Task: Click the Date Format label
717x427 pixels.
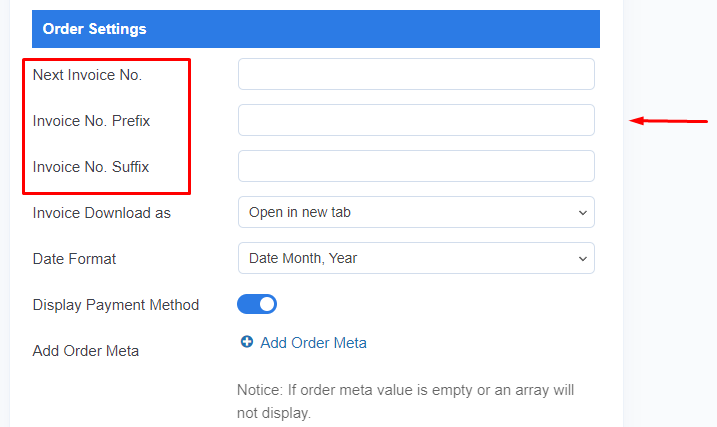Action: tap(75, 259)
